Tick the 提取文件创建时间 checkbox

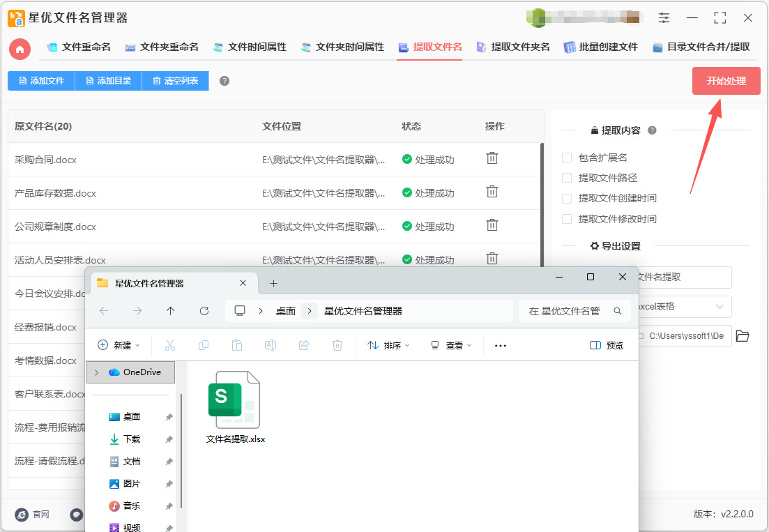point(567,198)
